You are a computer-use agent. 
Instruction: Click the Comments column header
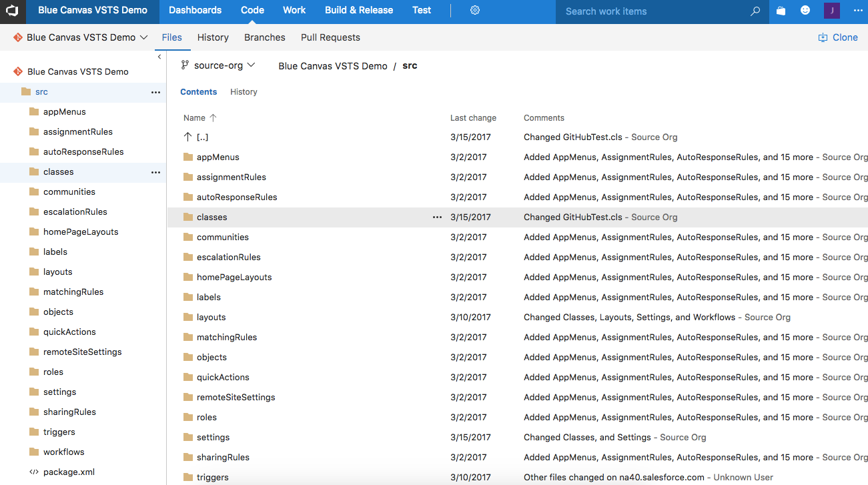click(544, 118)
